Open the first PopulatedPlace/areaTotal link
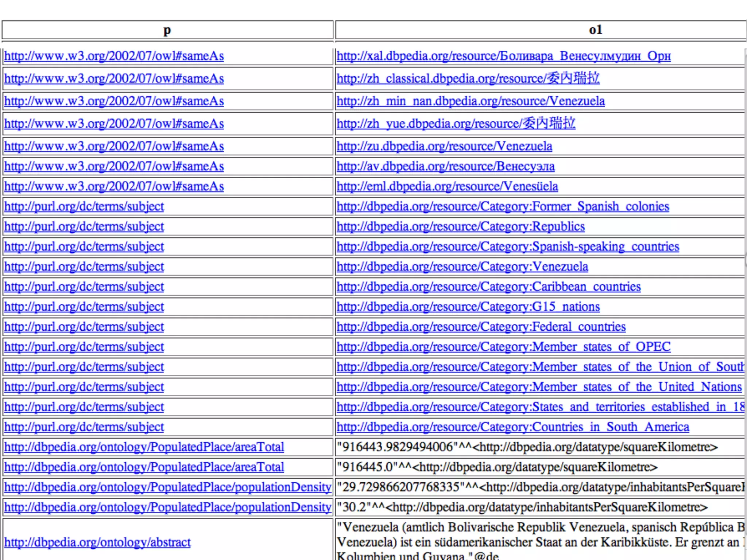Screen dimensions: 747x560 [x=144, y=447]
